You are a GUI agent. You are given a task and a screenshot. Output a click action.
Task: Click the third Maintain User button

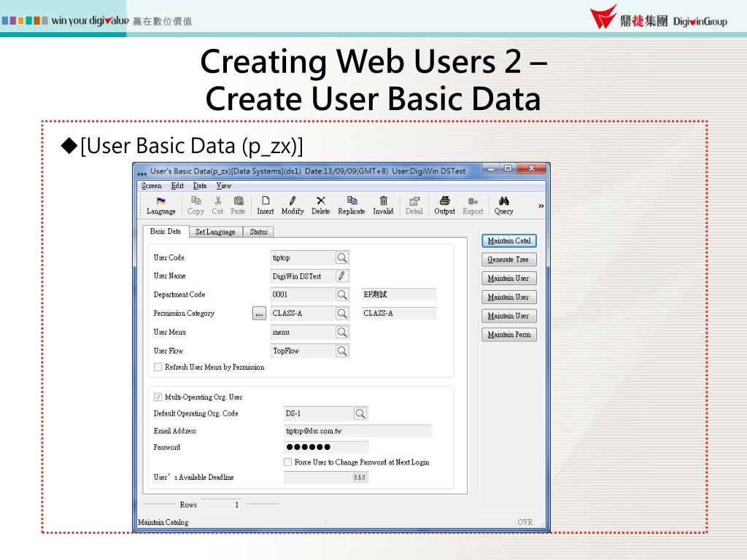(508, 316)
